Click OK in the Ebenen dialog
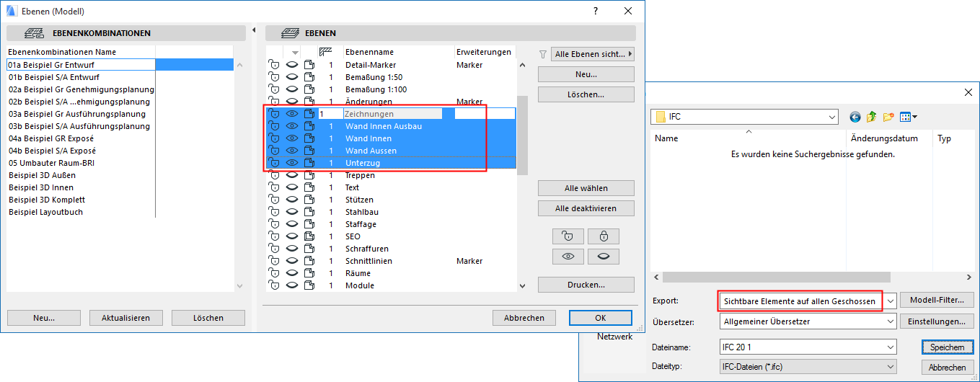 (x=600, y=318)
